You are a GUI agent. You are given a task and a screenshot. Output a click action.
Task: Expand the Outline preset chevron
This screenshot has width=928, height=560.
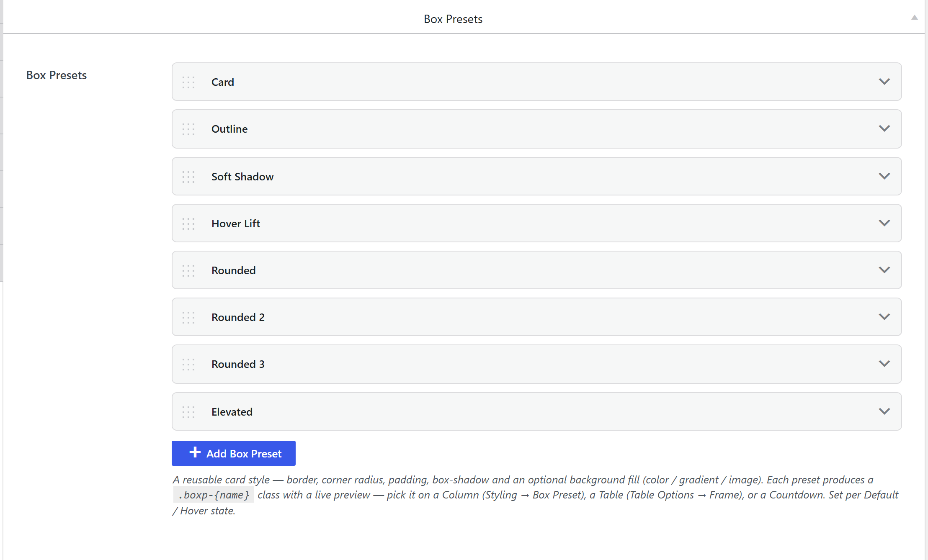tap(884, 128)
